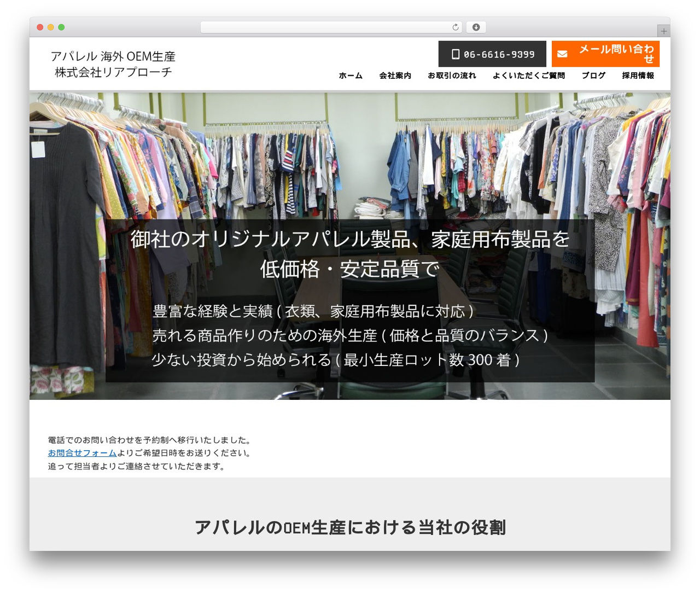This screenshot has width=700, height=593.
Task: Go to ホーム menu item
Action: pyautogui.click(x=351, y=75)
